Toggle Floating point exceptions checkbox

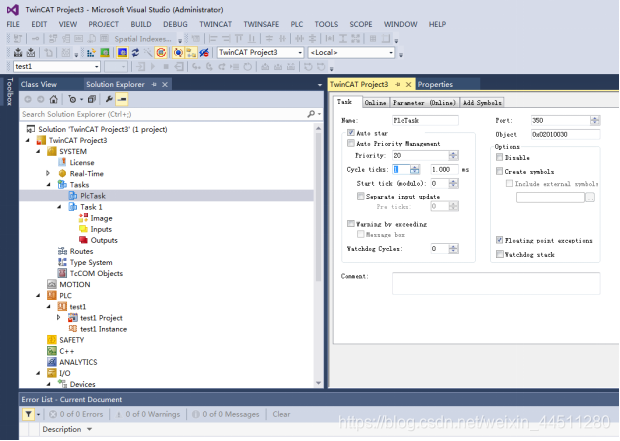coord(499,240)
